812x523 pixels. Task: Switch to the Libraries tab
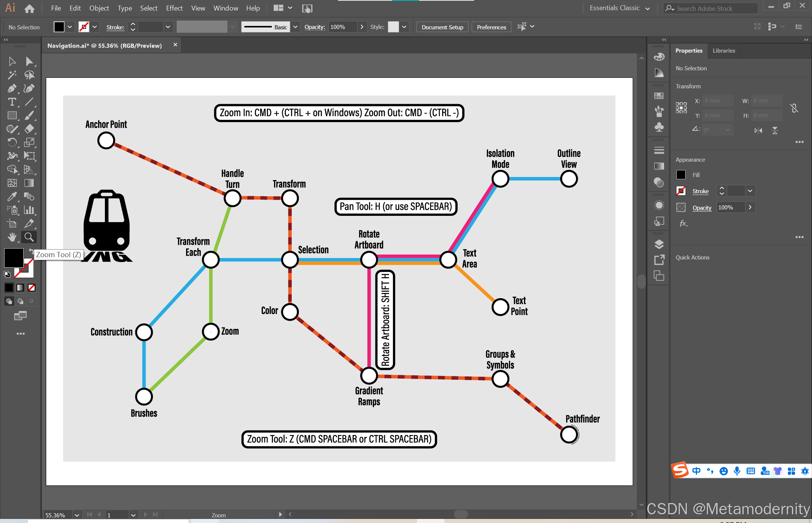click(724, 51)
